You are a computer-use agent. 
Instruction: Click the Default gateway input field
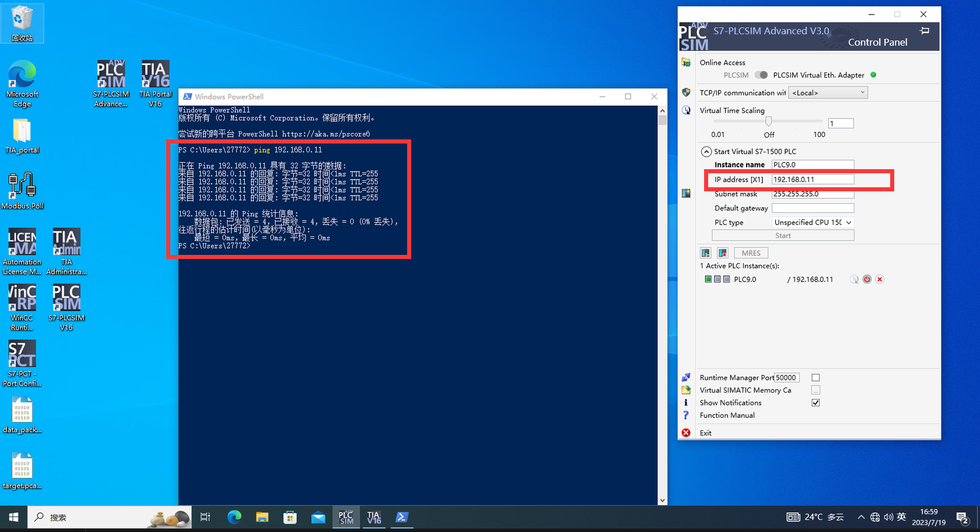(x=813, y=208)
